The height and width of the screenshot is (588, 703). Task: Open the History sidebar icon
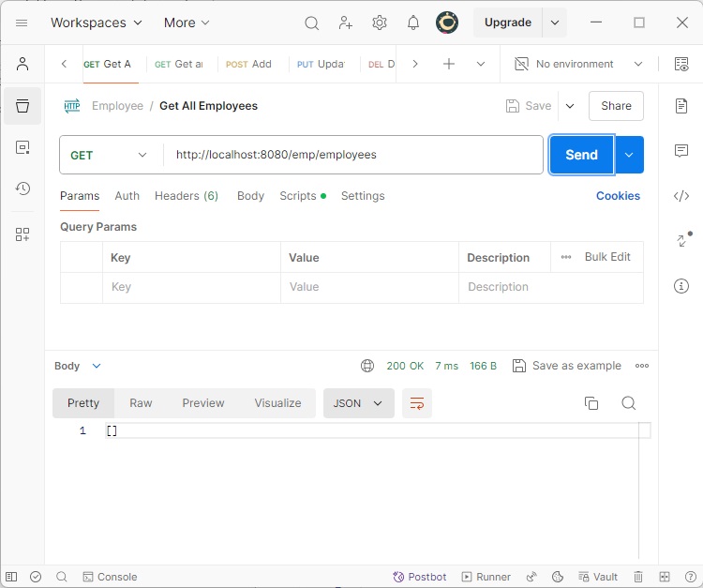coord(22,188)
